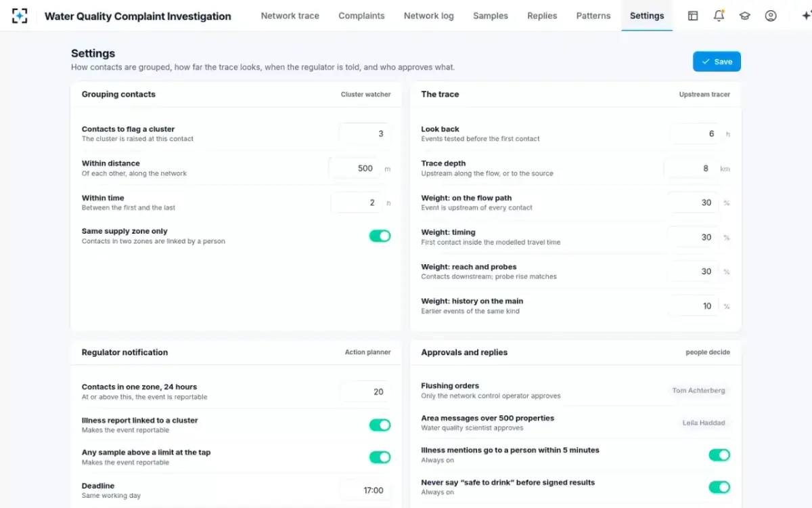View the Replies tab

point(542,16)
